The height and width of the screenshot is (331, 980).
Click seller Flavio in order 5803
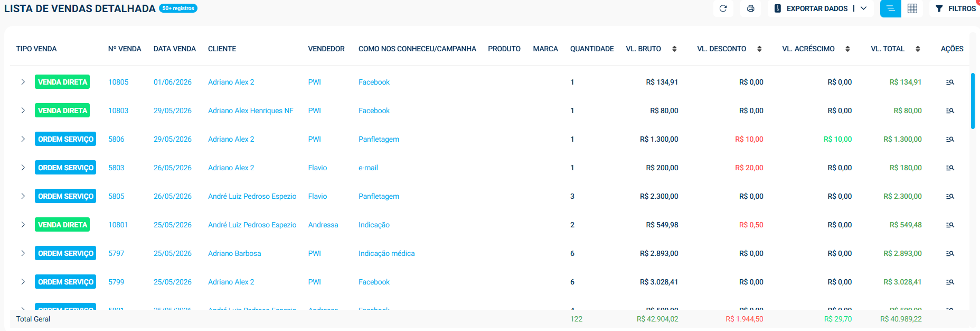[x=317, y=168]
